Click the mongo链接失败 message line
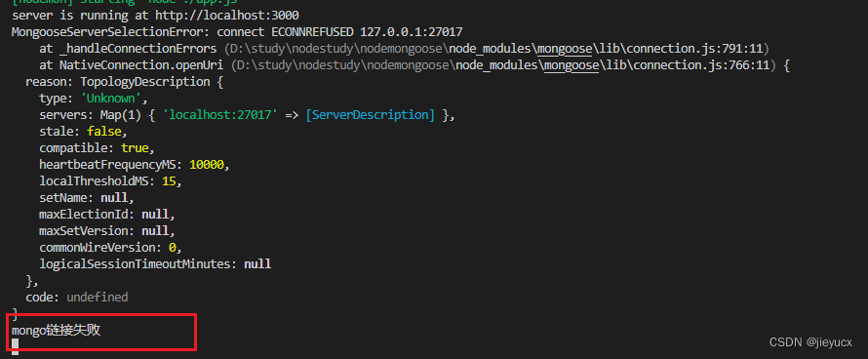The height and width of the screenshot is (359, 868). pyautogui.click(x=56, y=331)
